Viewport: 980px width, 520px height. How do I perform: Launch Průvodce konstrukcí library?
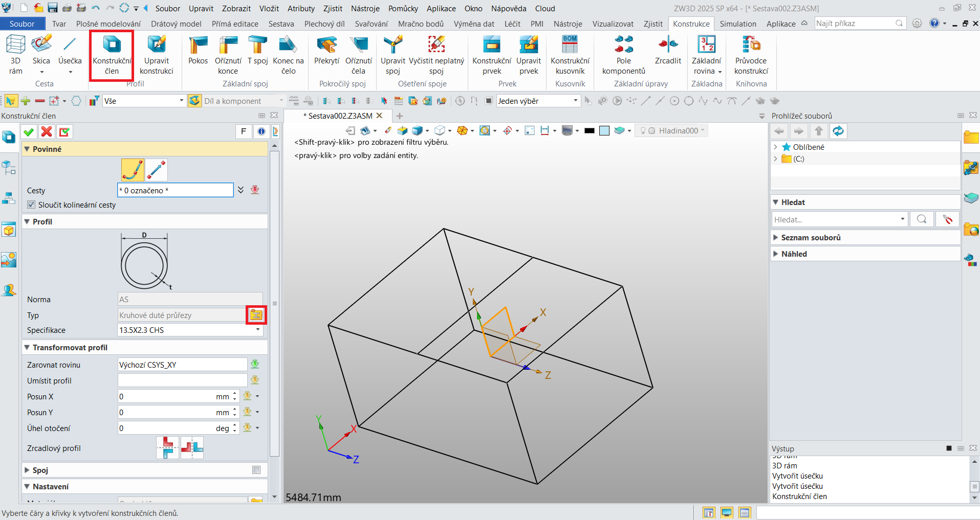coord(751,54)
